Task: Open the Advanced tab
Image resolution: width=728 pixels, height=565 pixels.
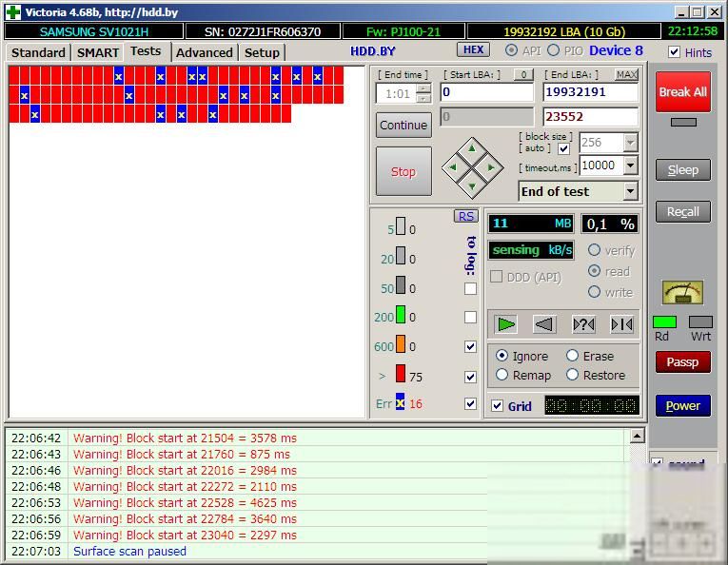Action: [x=205, y=52]
